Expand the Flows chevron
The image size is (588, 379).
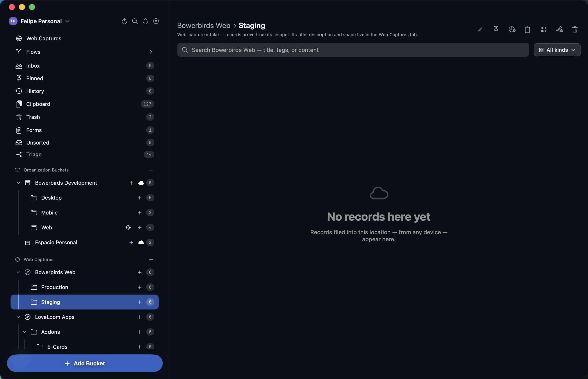[x=151, y=52]
